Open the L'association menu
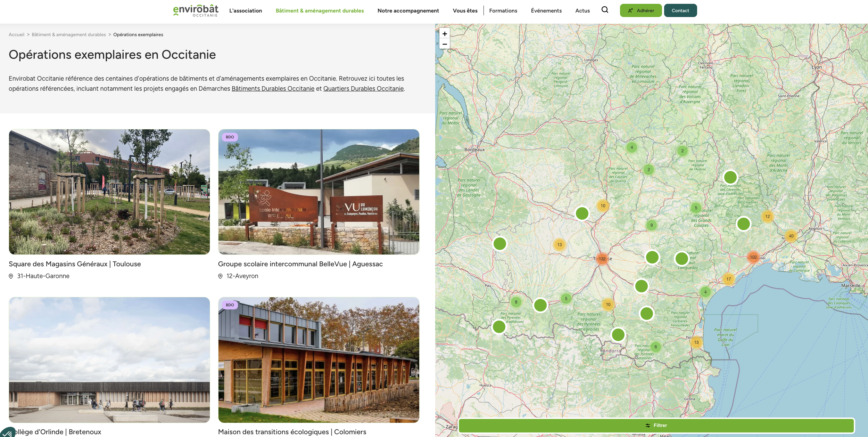 (x=246, y=11)
